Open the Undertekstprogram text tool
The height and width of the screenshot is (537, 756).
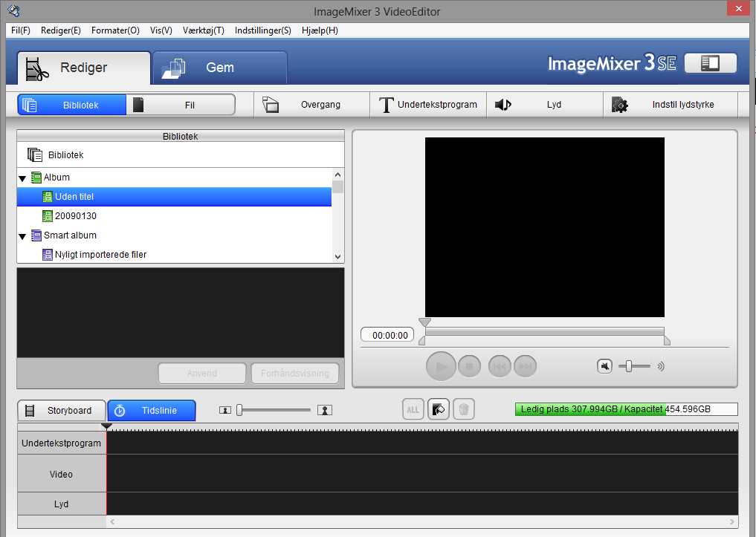pyautogui.click(x=428, y=105)
